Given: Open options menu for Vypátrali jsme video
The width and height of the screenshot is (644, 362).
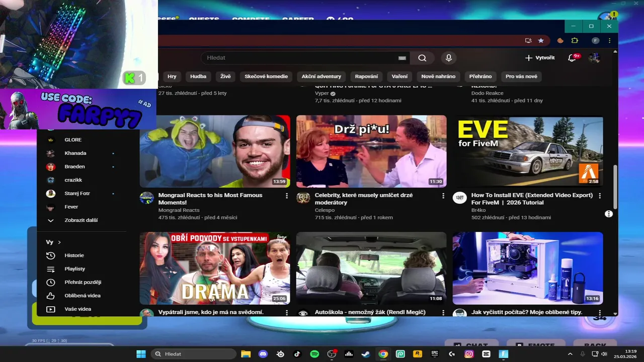Looking at the screenshot, I should pos(287,313).
